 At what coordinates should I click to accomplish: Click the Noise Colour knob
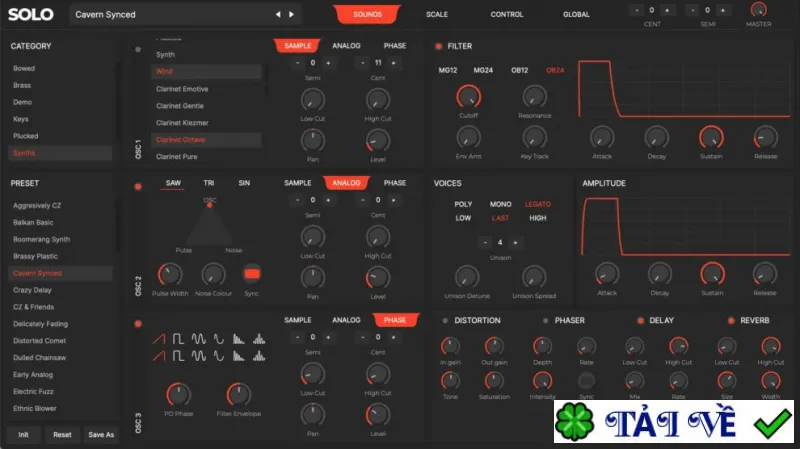(213, 275)
